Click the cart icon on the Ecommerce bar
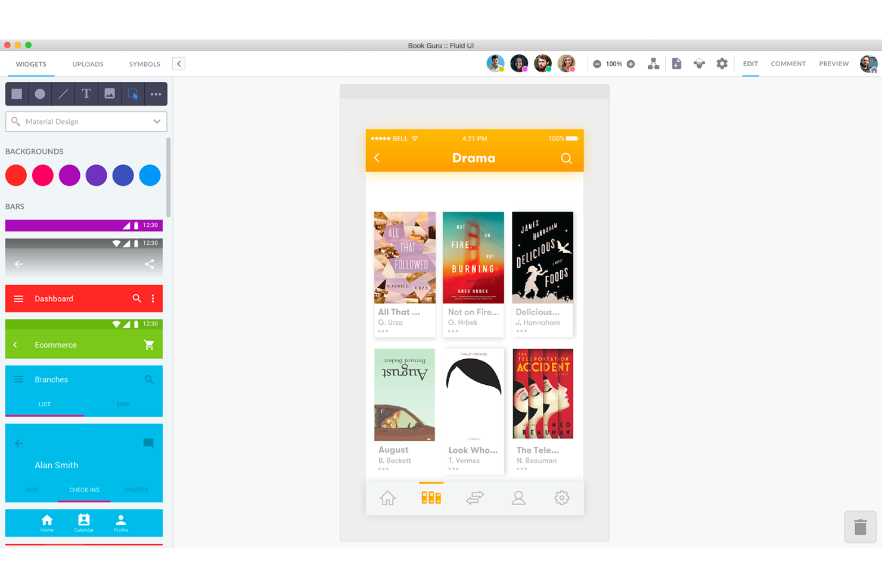 pos(149,345)
